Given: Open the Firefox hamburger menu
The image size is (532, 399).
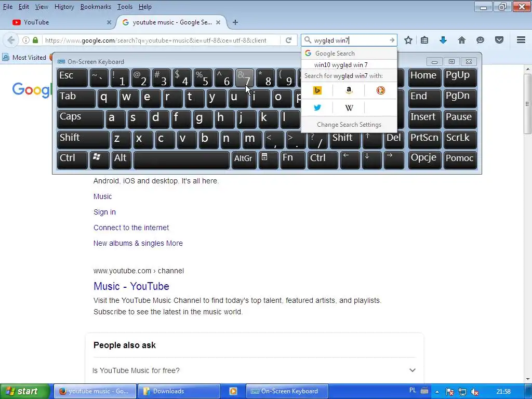Looking at the screenshot, I should tap(521, 40).
